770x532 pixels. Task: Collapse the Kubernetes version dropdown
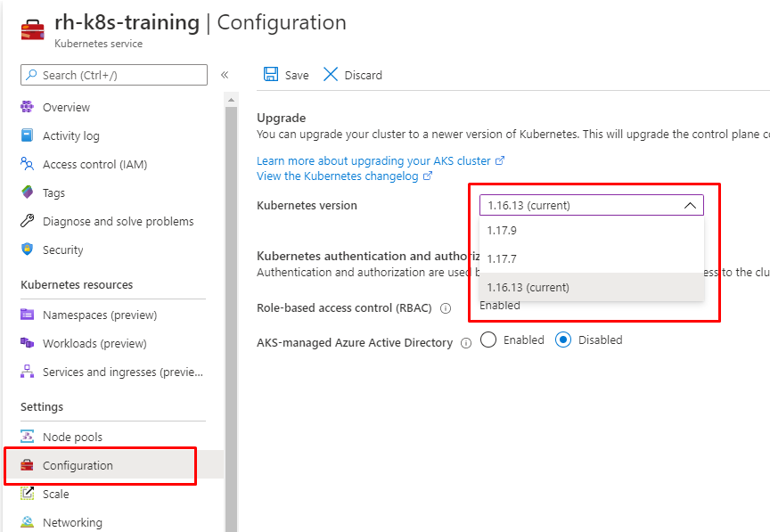pos(690,205)
